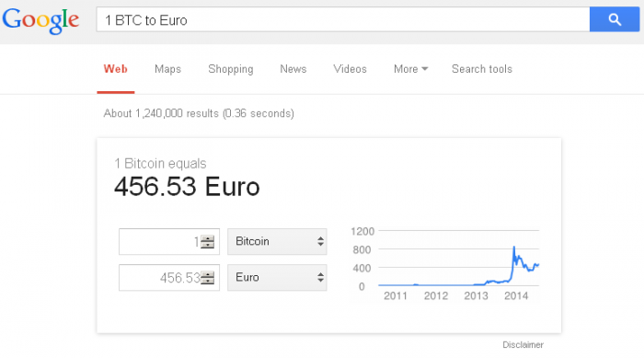Open the Euro currency dropdown

tap(277, 277)
